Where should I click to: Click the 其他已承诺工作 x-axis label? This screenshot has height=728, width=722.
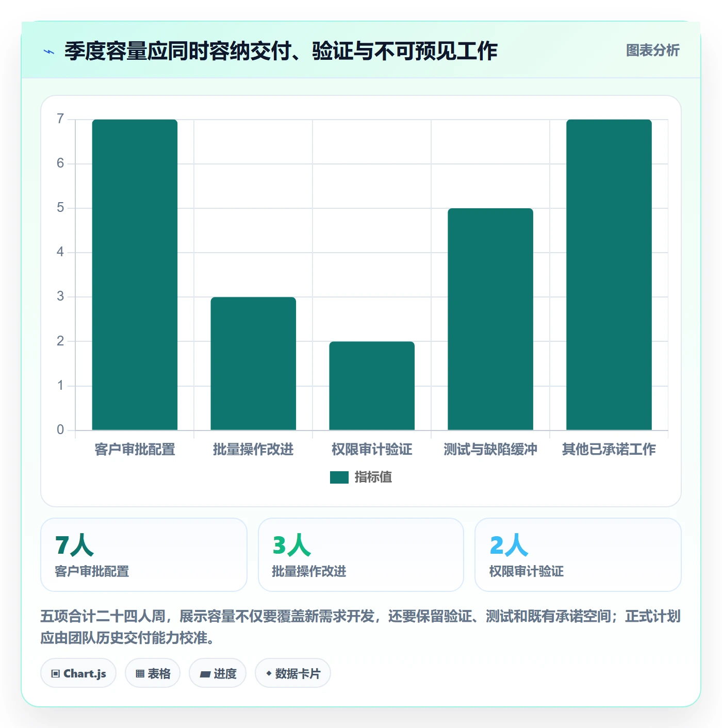[609, 450]
